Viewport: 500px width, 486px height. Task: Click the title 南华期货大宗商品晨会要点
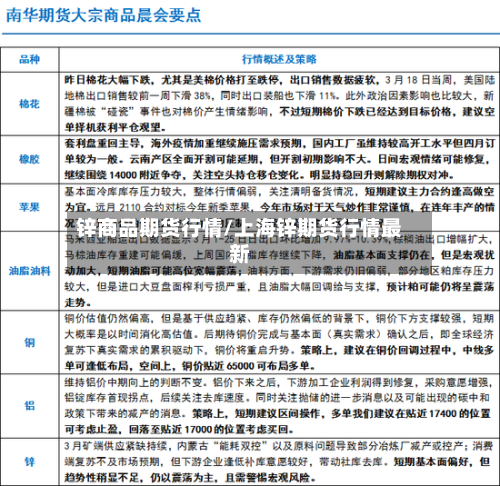[104, 15]
